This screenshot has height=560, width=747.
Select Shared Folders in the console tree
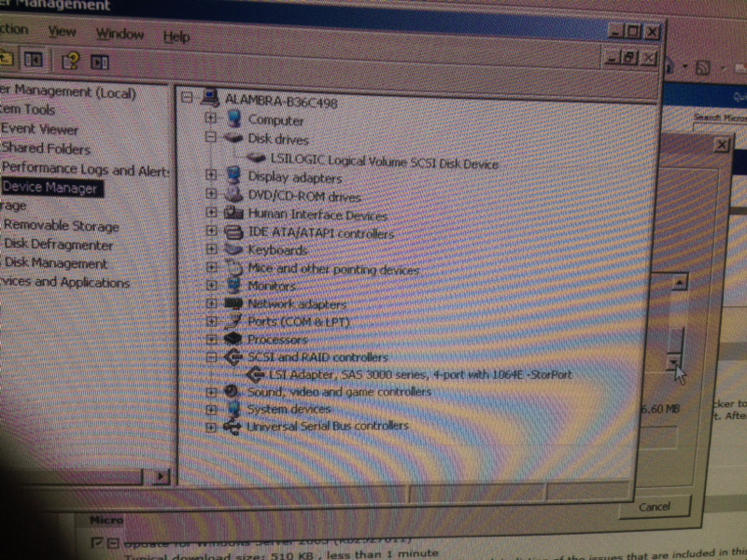pos(46,148)
